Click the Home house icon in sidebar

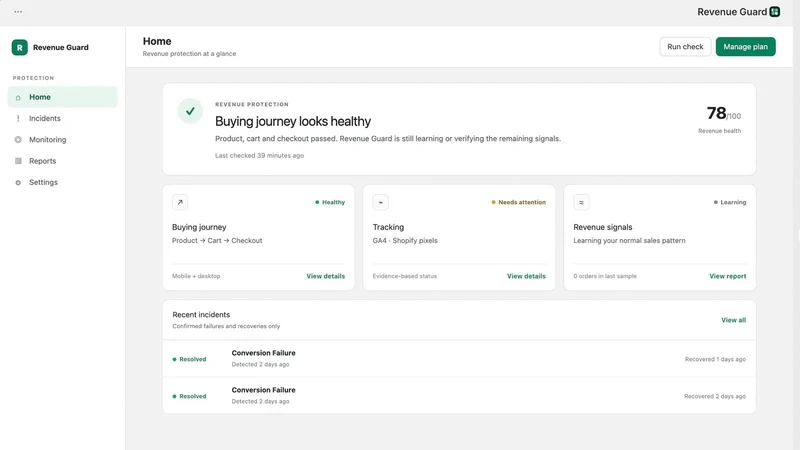coord(18,97)
